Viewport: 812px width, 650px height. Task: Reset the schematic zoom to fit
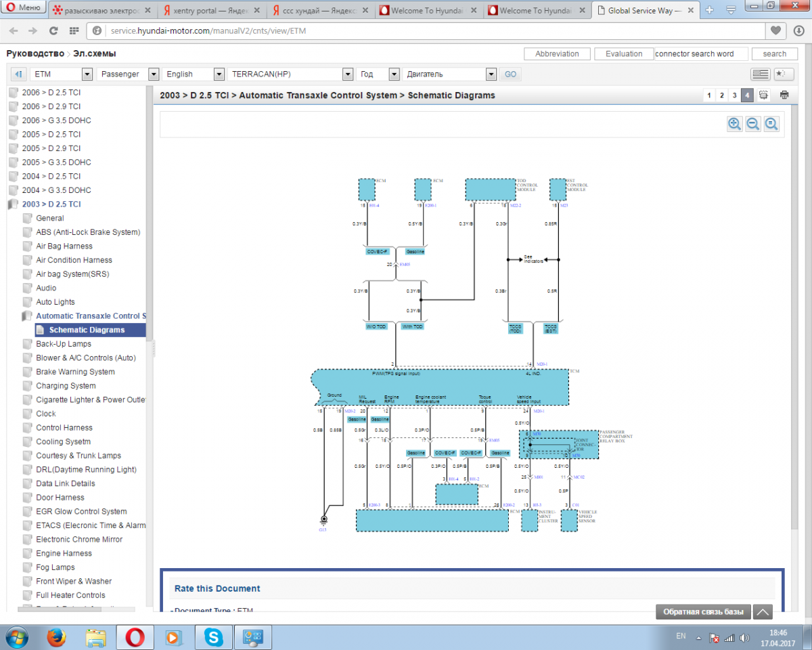771,124
